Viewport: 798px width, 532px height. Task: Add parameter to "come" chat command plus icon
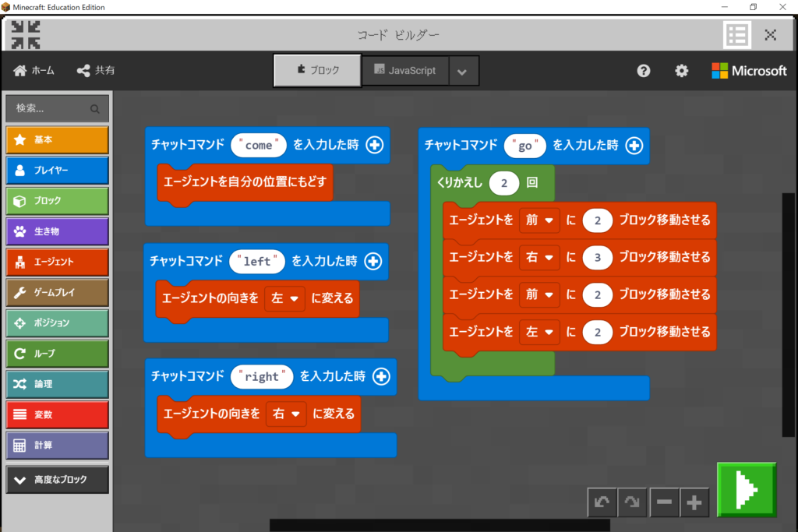pyautogui.click(x=375, y=145)
